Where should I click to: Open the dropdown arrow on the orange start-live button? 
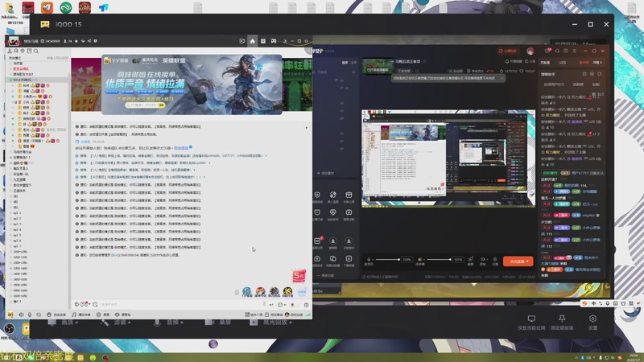tap(528, 261)
